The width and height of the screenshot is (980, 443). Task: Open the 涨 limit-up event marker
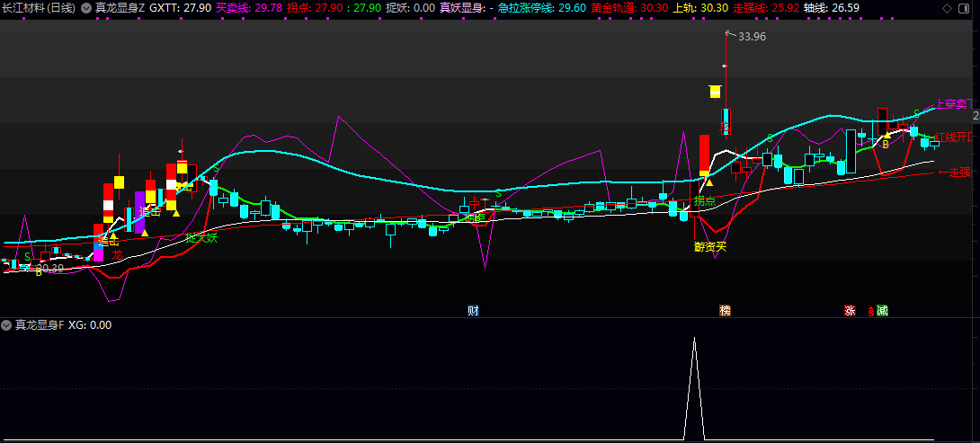(x=850, y=311)
